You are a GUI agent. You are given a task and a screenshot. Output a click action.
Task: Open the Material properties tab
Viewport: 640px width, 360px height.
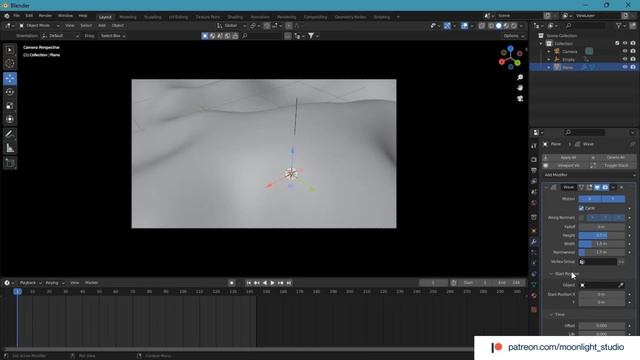pyautogui.click(x=534, y=296)
